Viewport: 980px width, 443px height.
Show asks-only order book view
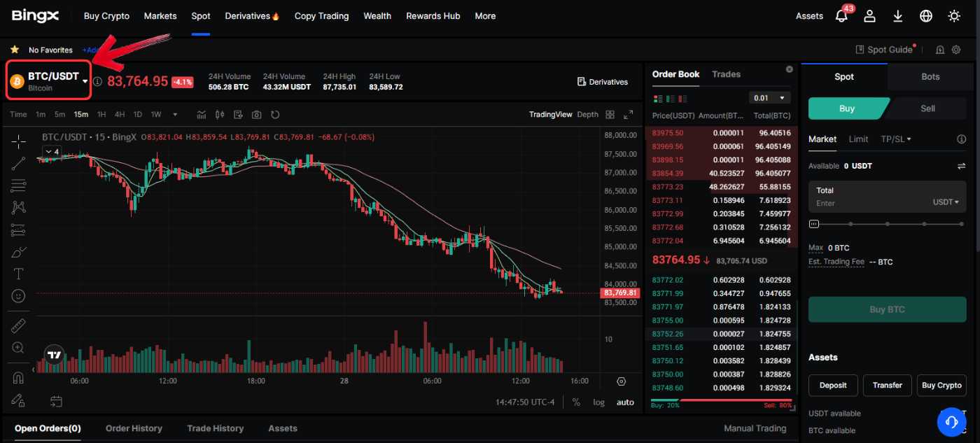tap(684, 99)
